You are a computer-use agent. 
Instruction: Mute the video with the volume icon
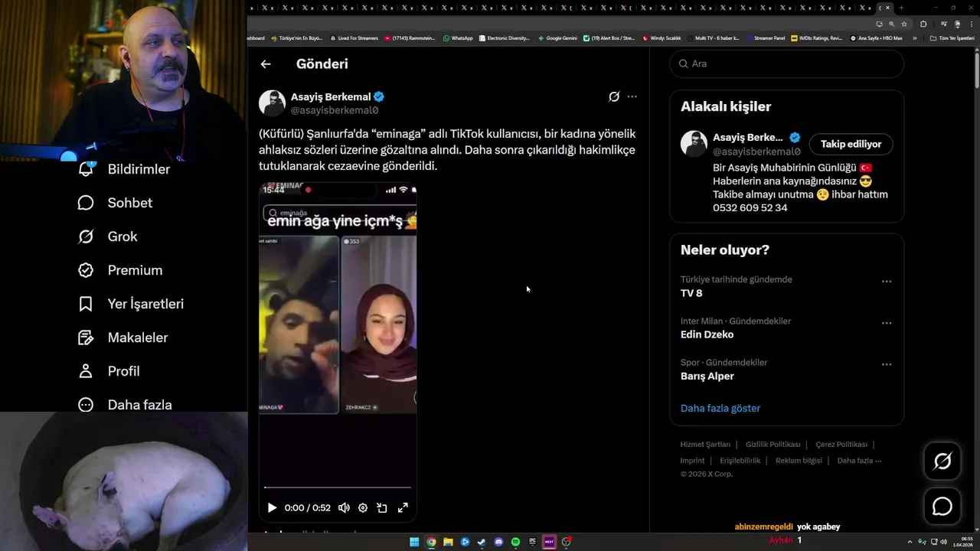point(344,507)
